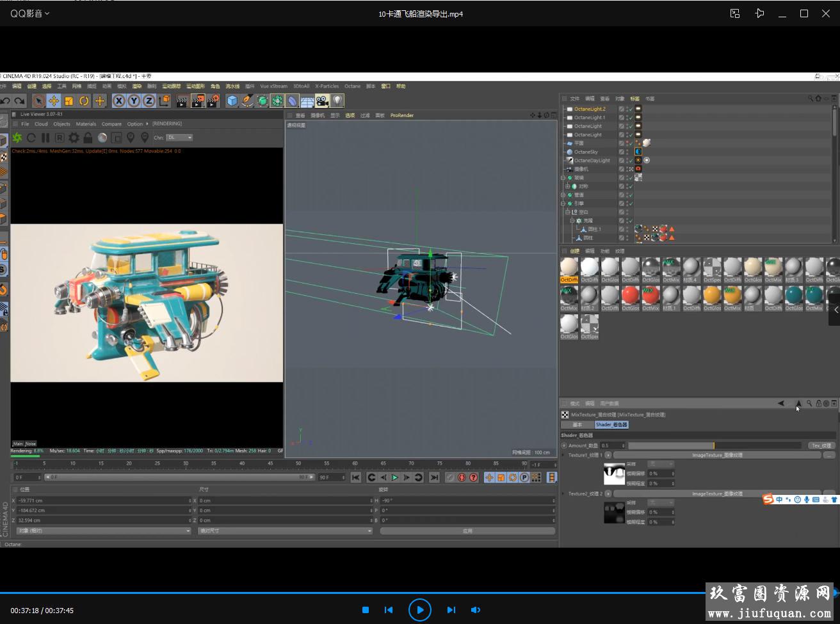Open Octane settings gear in Live Viewer

pyautogui.click(x=74, y=138)
